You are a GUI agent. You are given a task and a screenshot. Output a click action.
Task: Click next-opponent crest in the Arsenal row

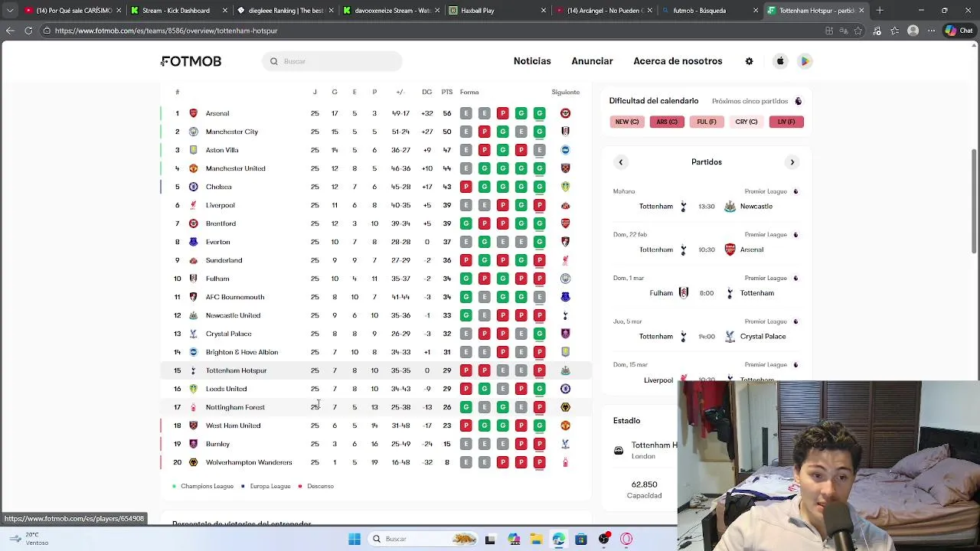pos(565,113)
